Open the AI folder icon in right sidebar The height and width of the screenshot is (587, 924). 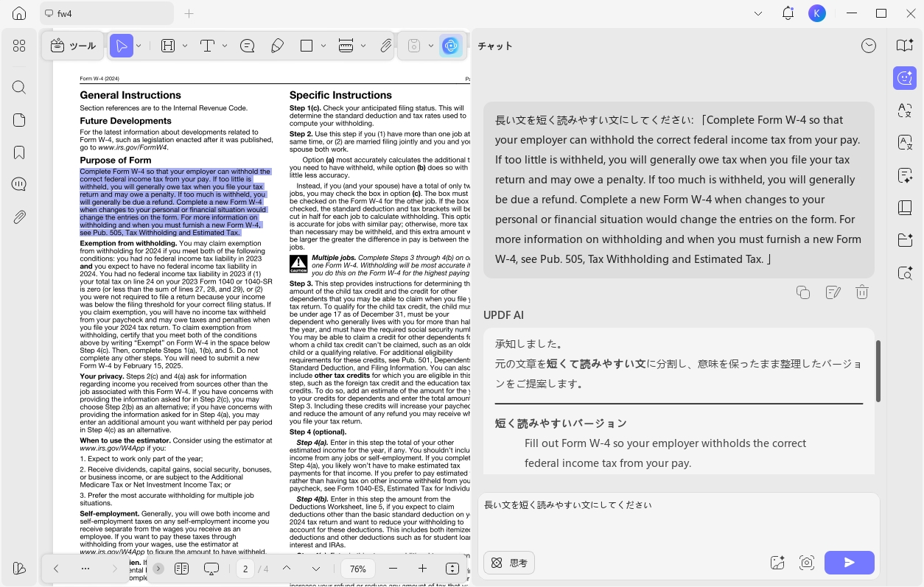(x=905, y=240)
